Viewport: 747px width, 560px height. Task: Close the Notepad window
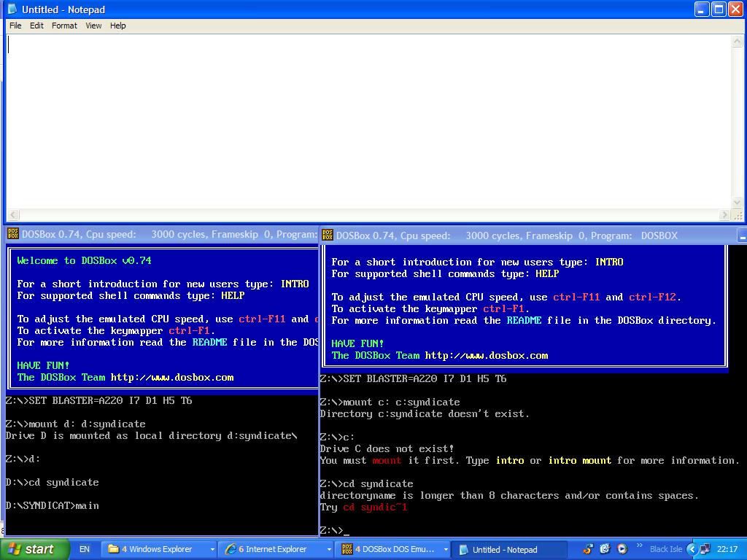click(x=735, y=9)
